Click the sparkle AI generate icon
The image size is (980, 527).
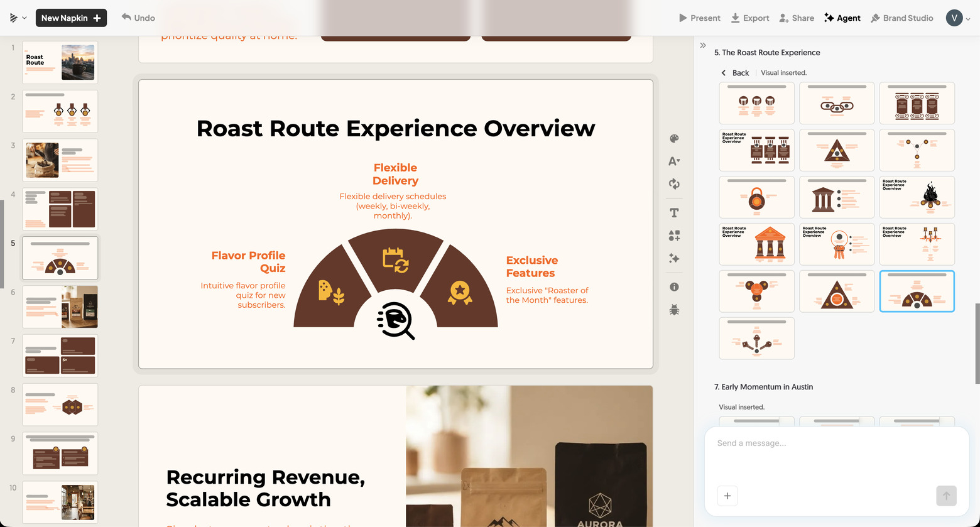coord(674,258)
